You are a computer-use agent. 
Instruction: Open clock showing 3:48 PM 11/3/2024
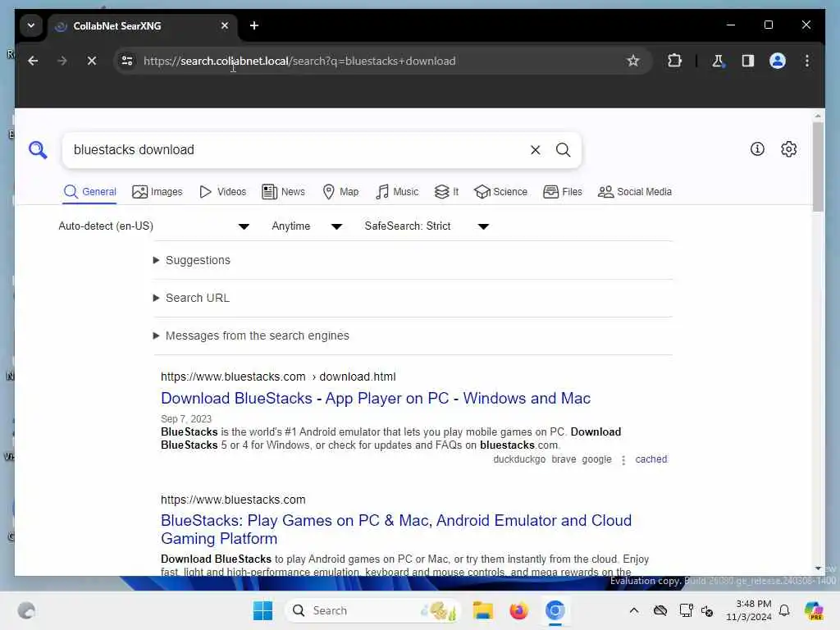(x=749, y=610)
